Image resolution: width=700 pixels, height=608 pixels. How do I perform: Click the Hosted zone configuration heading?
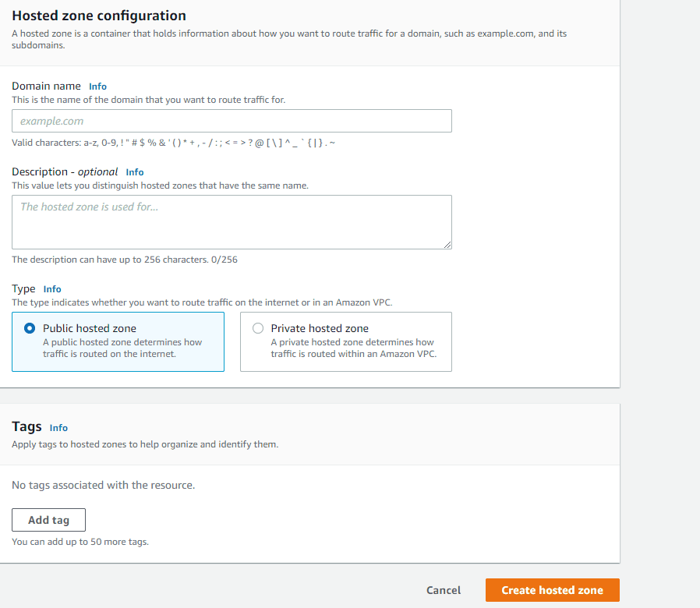coord(99,16)
